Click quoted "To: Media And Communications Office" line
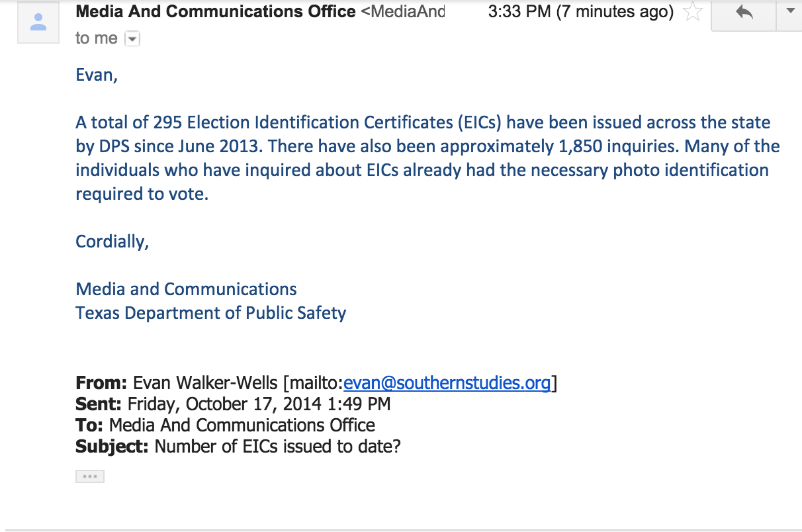 [225, 425]
